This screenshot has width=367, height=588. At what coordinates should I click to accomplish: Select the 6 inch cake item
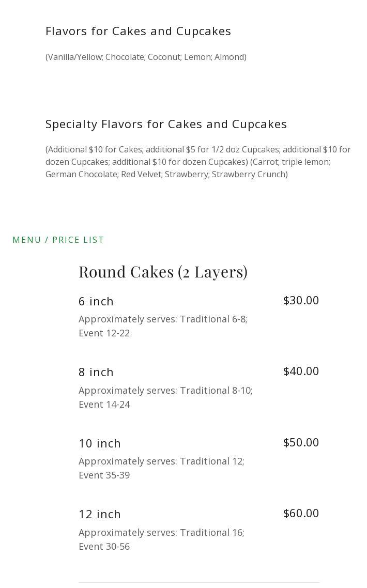tap(96, 301)
